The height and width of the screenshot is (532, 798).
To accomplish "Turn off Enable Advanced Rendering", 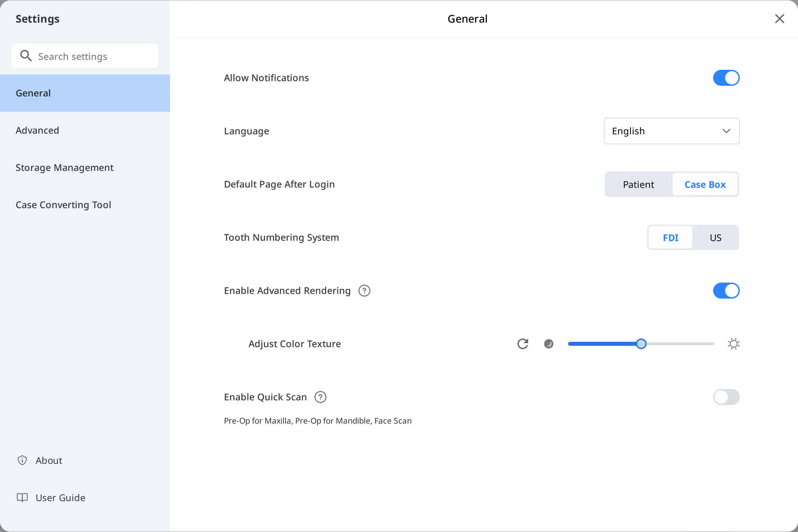I will (726, 290).
